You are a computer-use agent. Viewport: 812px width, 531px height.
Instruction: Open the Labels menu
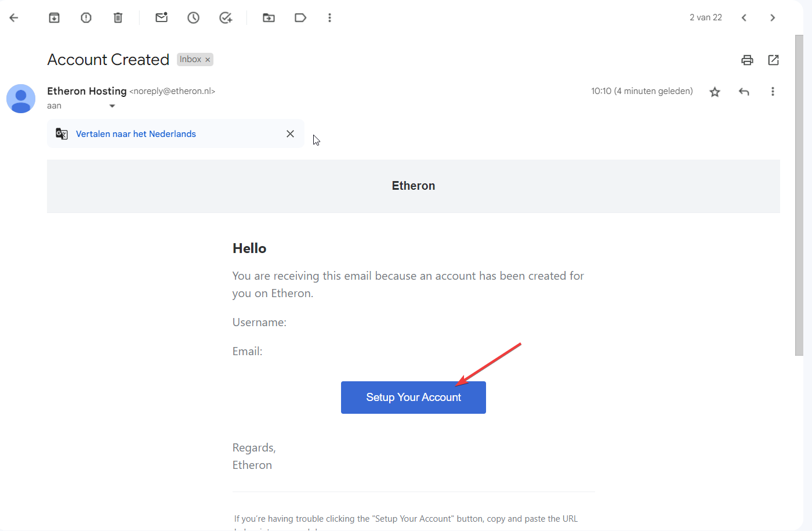pos(300,18)
